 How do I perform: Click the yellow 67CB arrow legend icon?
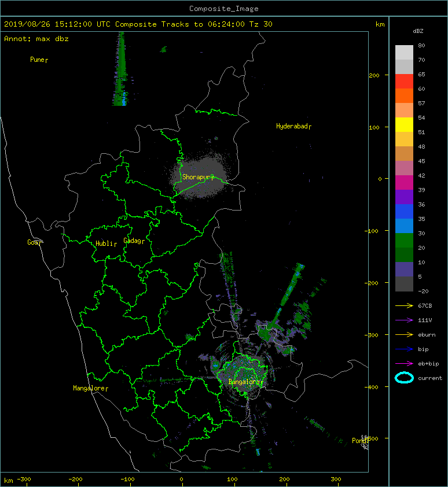(x=404, y=306)
